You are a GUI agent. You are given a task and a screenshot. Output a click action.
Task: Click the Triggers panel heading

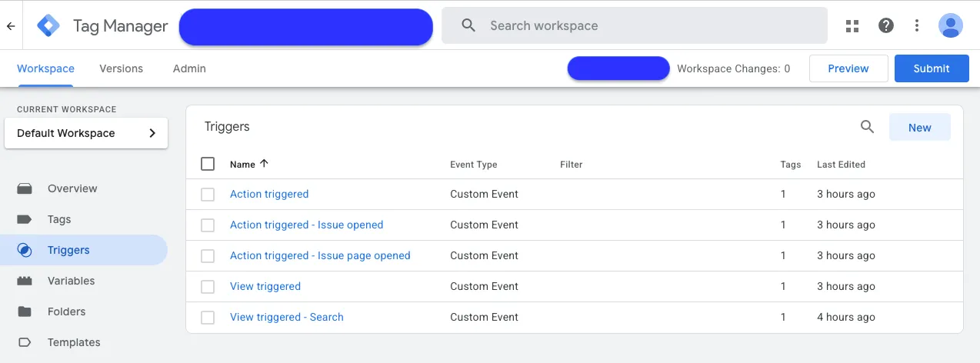click(227, 127)
